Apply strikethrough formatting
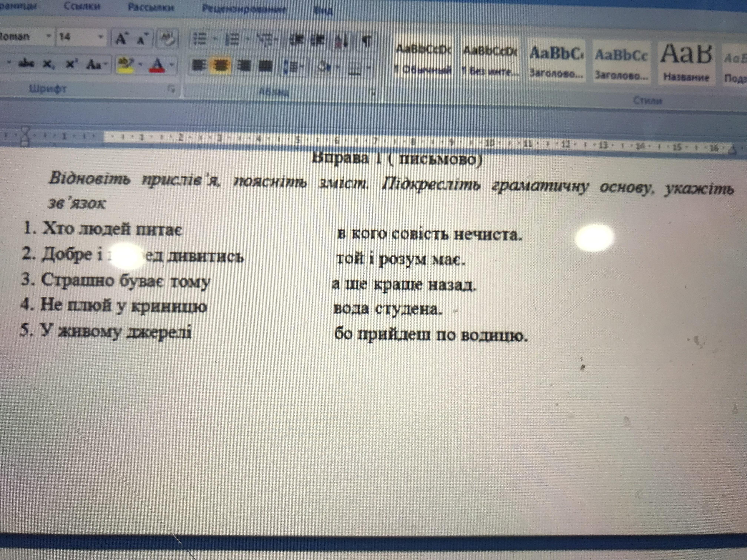747x560 pixels. [x=26, y=63]
